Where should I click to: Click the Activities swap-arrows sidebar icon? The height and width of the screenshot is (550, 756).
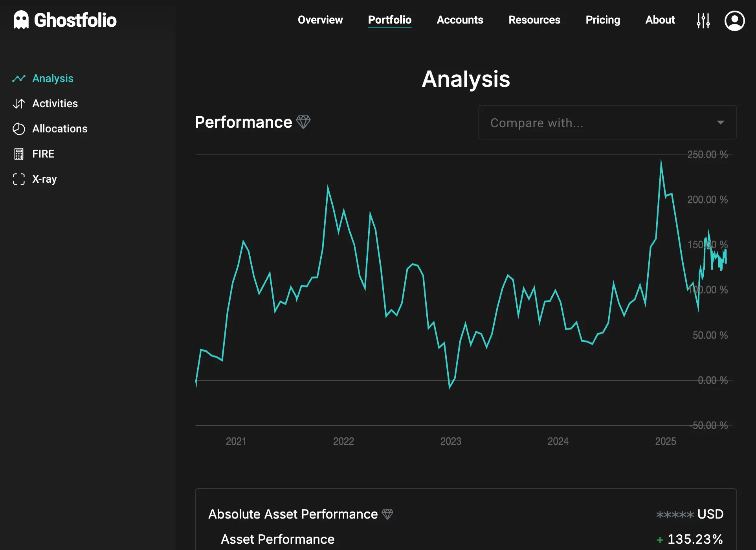tap(19, 104)
